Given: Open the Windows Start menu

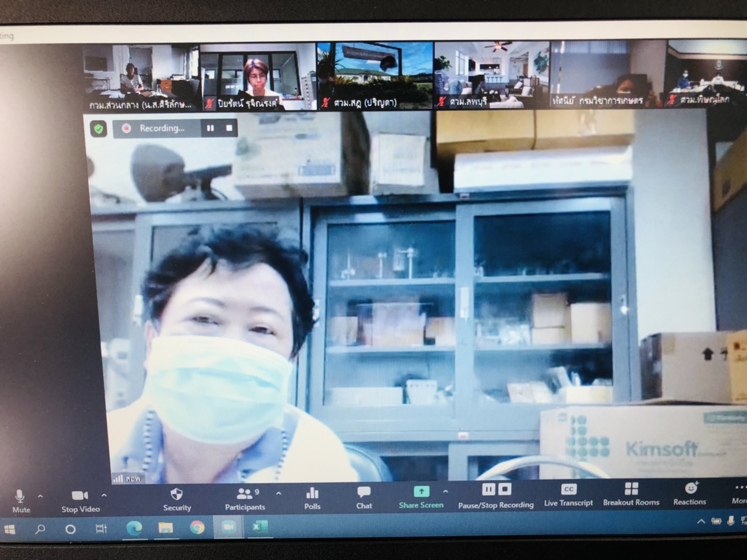Looking at the screenshot, I should (x=9, y=530).
